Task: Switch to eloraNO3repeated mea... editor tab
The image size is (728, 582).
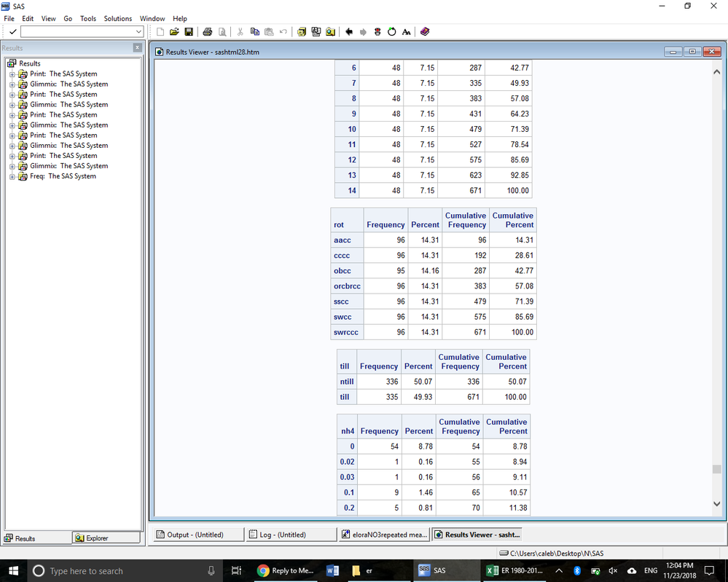Action: click(x=384, y=535)
